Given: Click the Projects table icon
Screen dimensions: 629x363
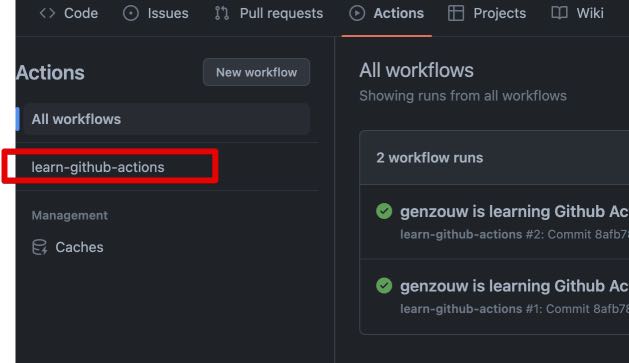Looking at the screenshot, I should coord(456,13).
